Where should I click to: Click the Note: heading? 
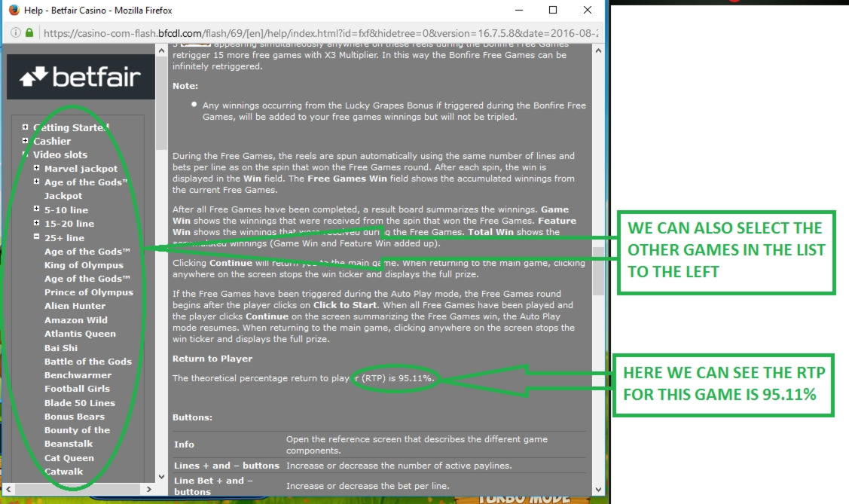click(185, 86)
